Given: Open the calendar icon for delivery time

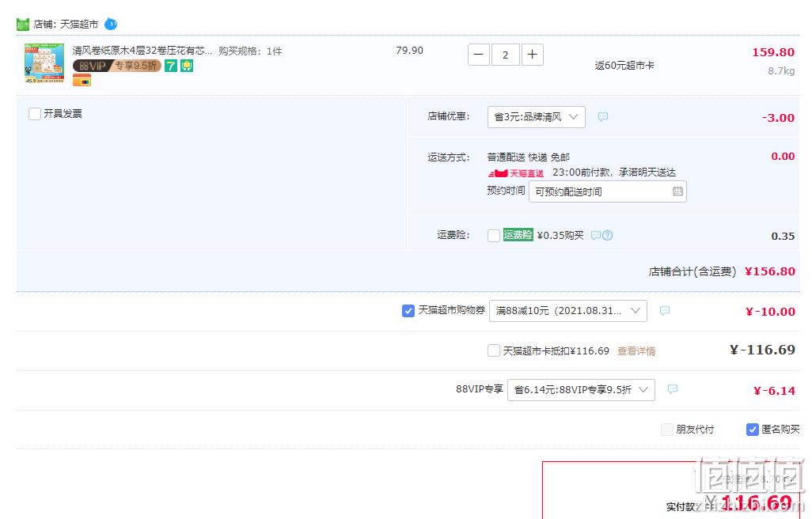Looking at the screenshot, I should (x=677, y=191).
